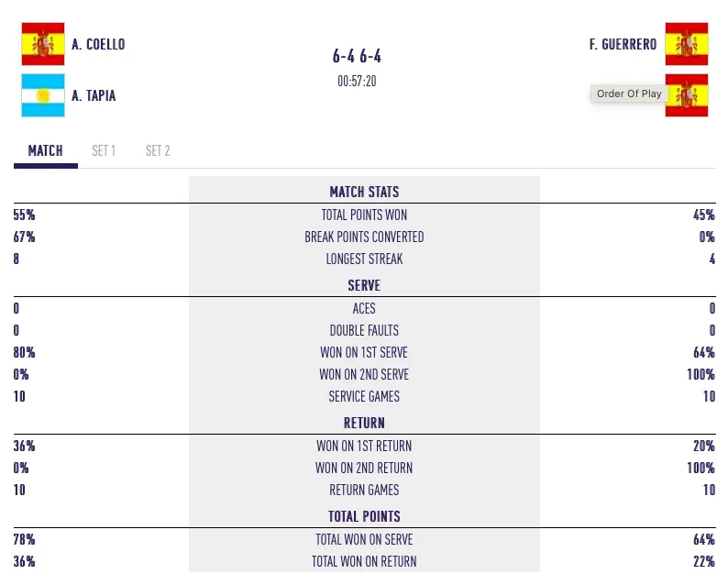Screen dimensions: 728x585
Task: Switch to the SET 1 tab
Action: [x=104, y=150]
